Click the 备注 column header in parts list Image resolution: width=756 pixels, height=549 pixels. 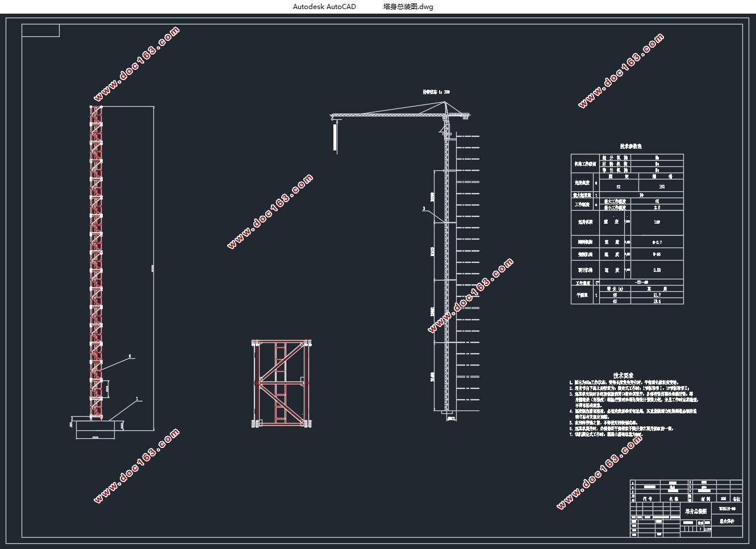pos(736,498)
